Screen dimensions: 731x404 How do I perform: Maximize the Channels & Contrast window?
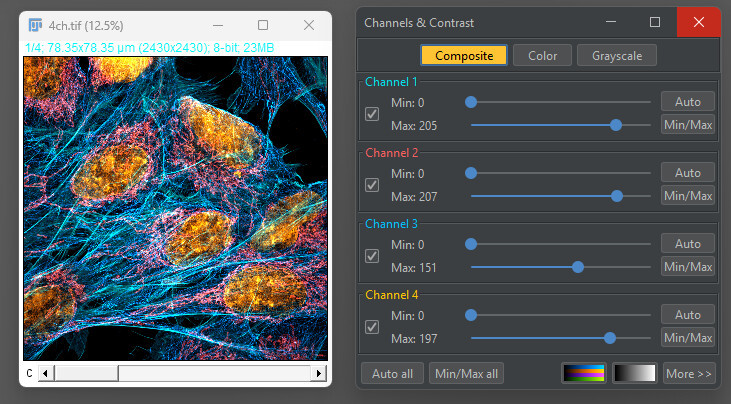coord(655,22)
